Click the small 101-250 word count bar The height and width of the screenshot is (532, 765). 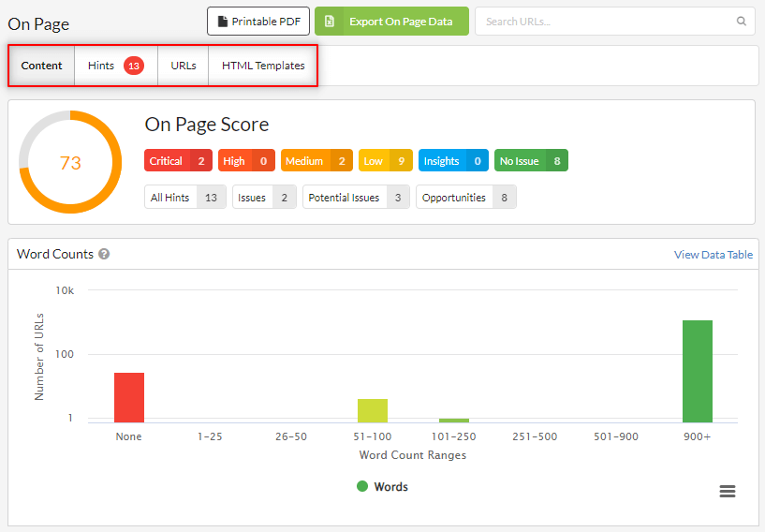[x=454, y=421]
